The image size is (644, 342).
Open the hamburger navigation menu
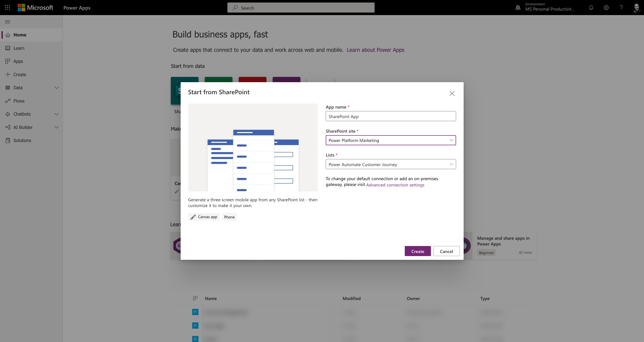tap(7, 22)
